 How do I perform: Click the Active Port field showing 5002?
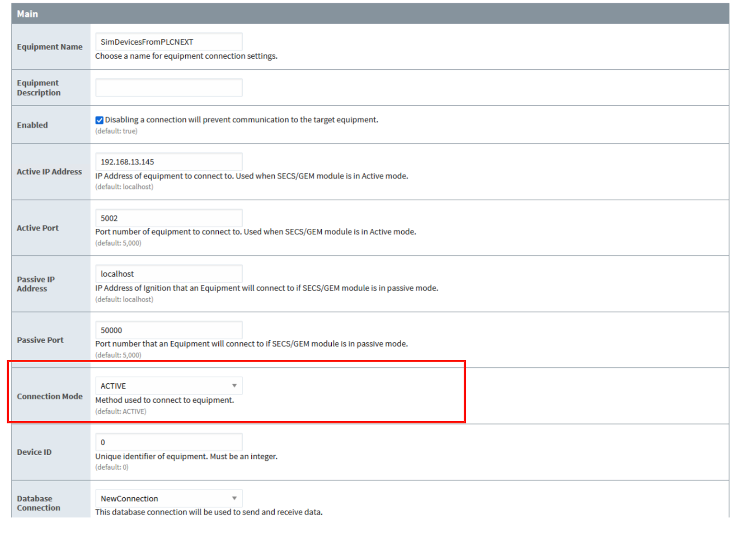(169, 218)
